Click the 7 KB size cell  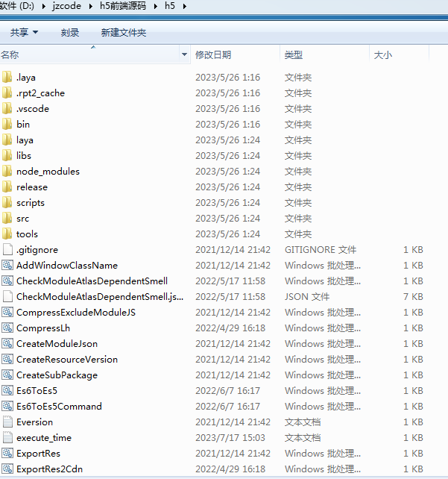413,297
